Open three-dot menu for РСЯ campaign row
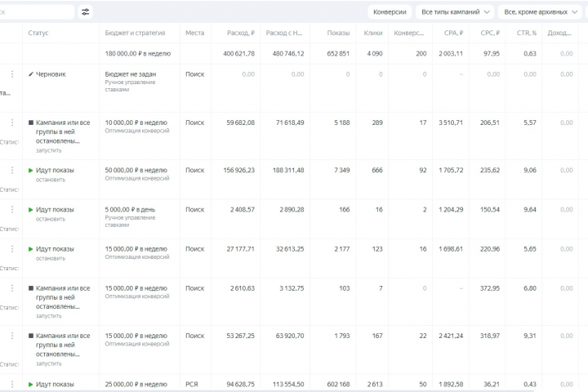588x392 pixels. coord(11,384)
